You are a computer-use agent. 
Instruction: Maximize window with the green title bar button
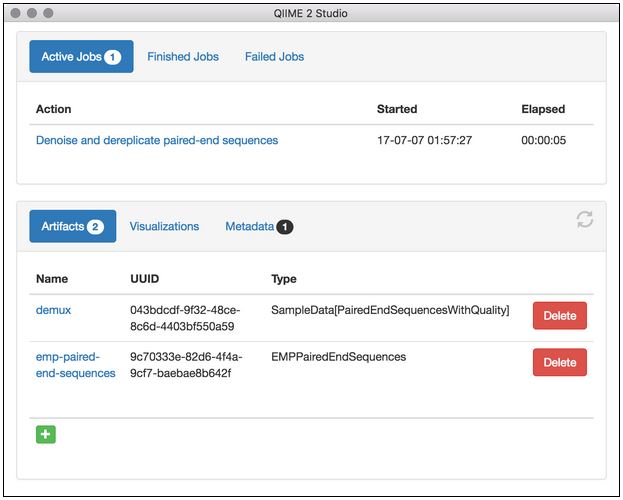pyautogui.click(x=48, y=14)
